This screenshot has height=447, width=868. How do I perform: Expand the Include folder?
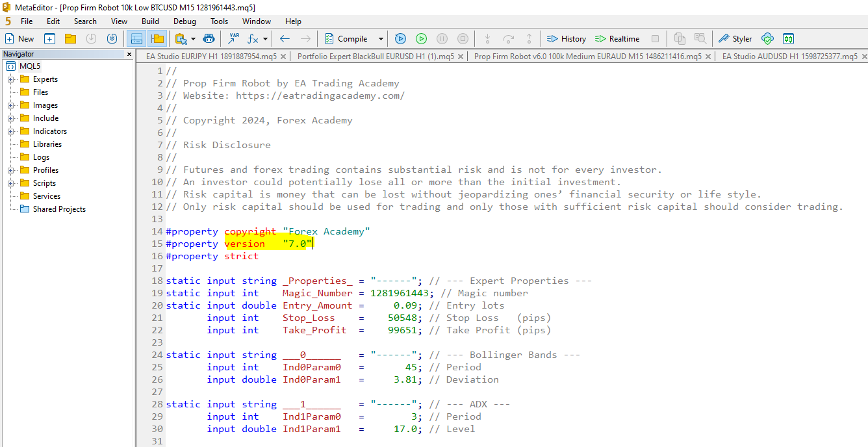[x=11, y=118]
